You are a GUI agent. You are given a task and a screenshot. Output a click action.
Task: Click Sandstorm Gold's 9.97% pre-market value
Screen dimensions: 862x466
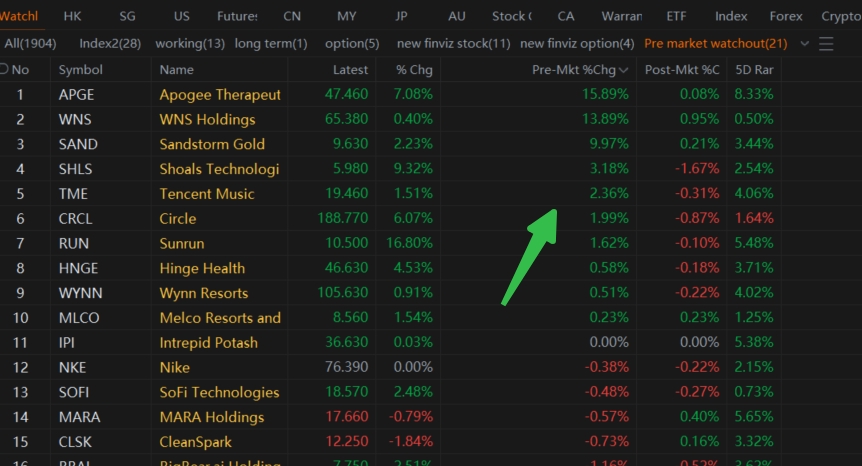[609, 143]
